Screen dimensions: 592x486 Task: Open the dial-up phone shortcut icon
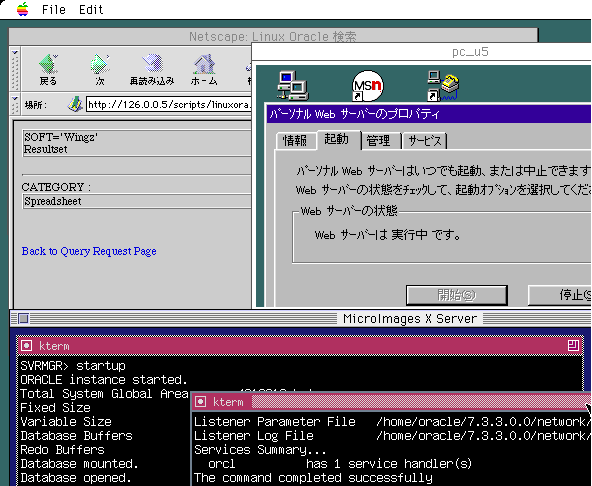click(x=443, y=86)
